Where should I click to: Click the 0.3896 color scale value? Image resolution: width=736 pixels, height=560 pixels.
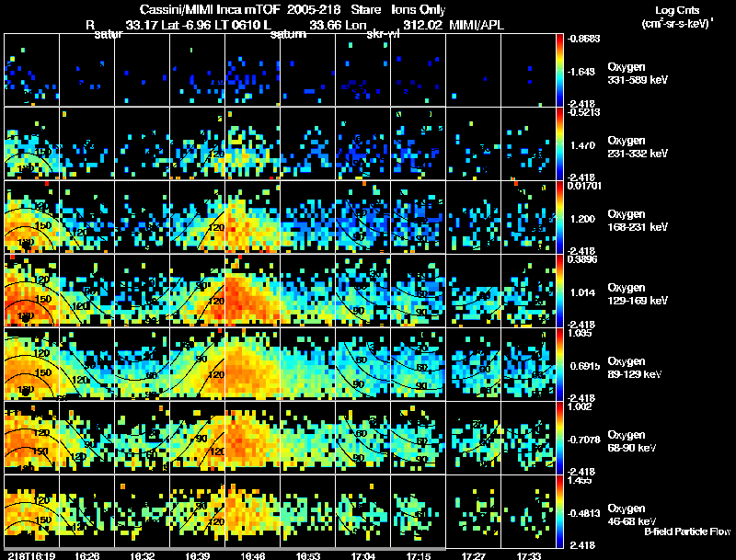tap(582, 259)
